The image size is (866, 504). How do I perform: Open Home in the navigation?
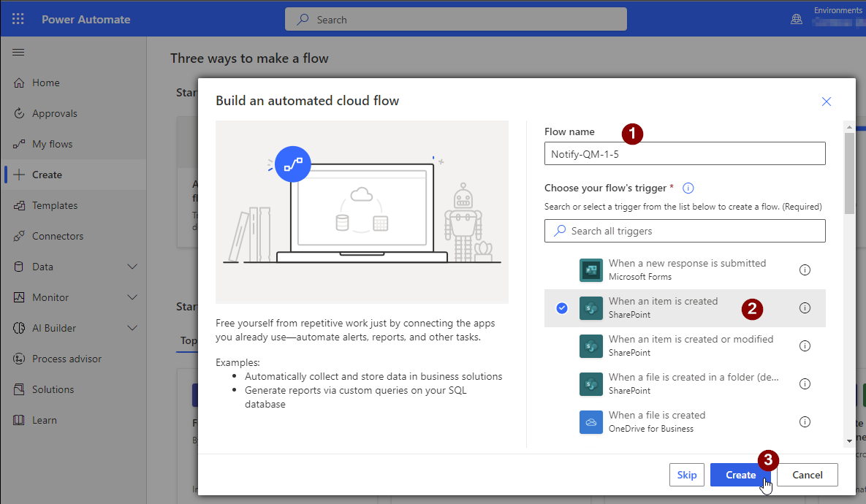click(x=74, y=83)
